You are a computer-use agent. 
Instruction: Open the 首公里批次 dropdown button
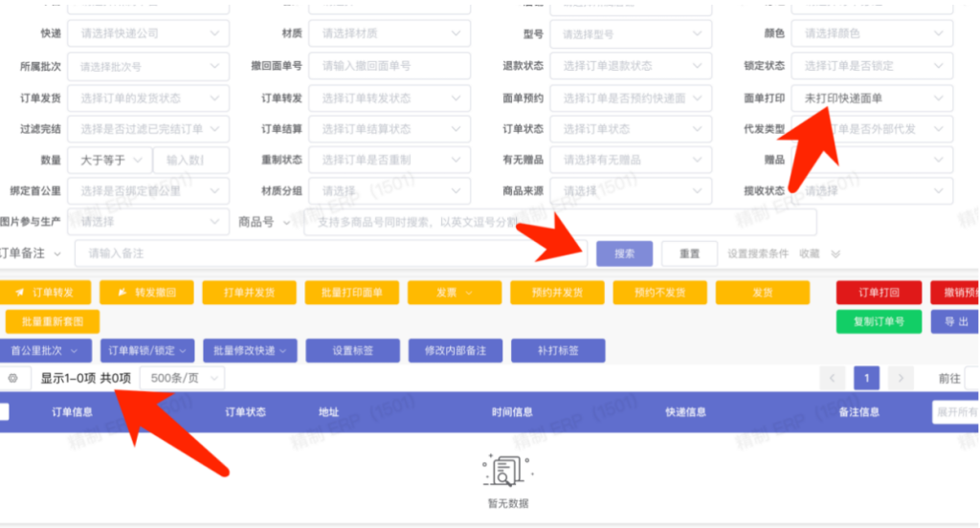46,351
